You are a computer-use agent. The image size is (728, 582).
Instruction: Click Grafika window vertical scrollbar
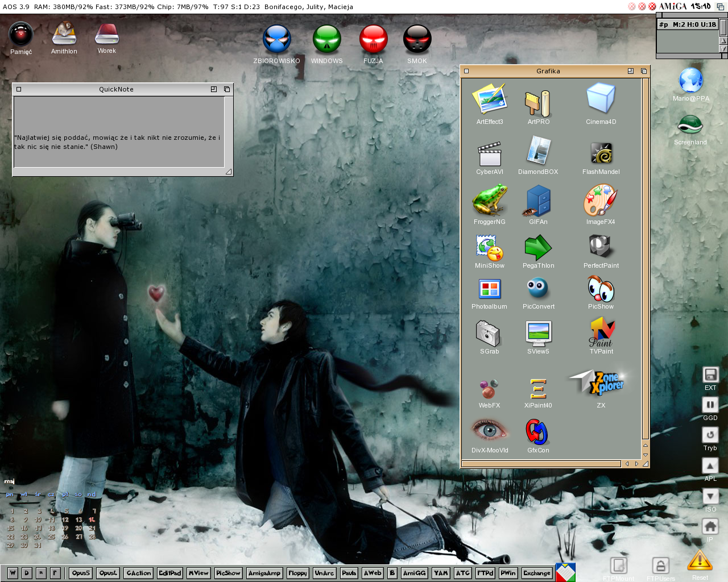point(645,259)
